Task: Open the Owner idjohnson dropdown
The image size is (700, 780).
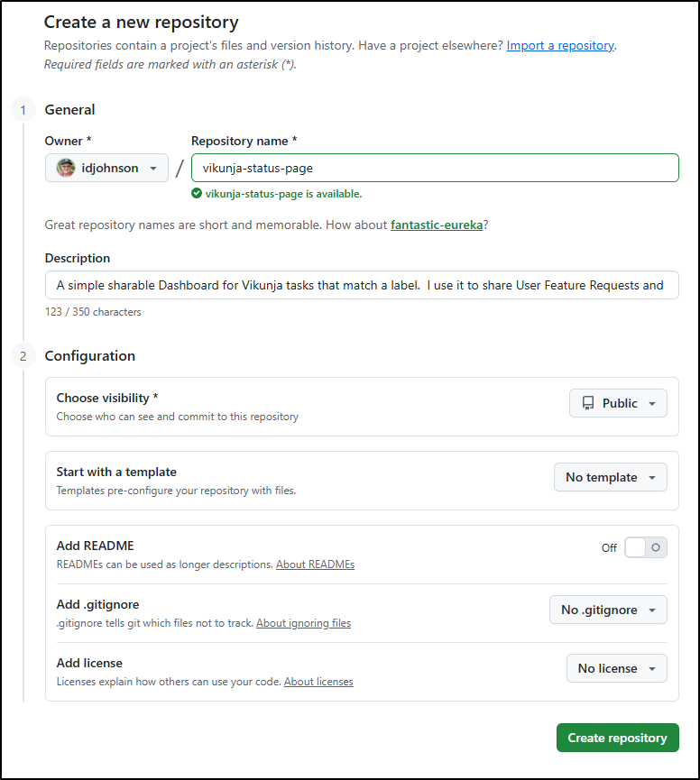Action: (106, 168)
